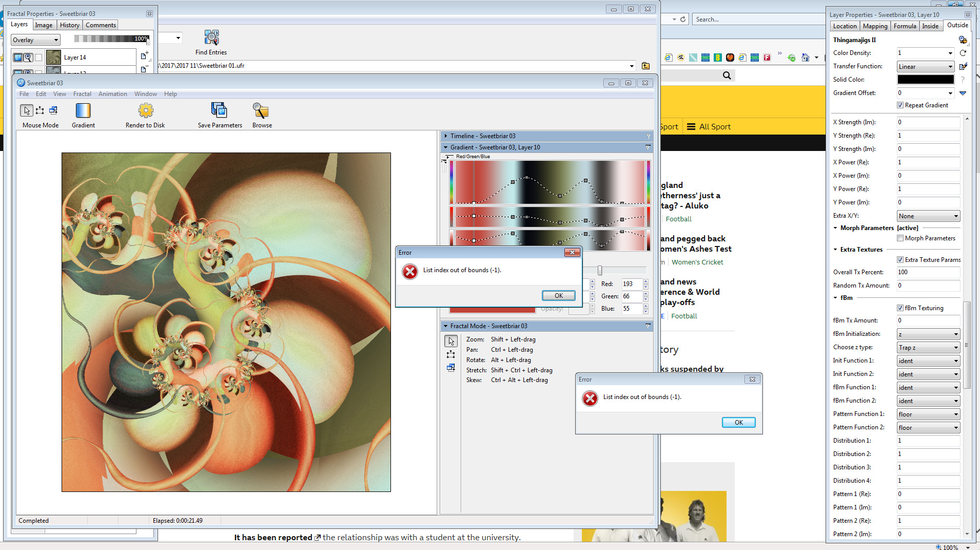Screen dimensions: 980x550
Task: Collapse the fBm section
Action: [x=835, y=298]
